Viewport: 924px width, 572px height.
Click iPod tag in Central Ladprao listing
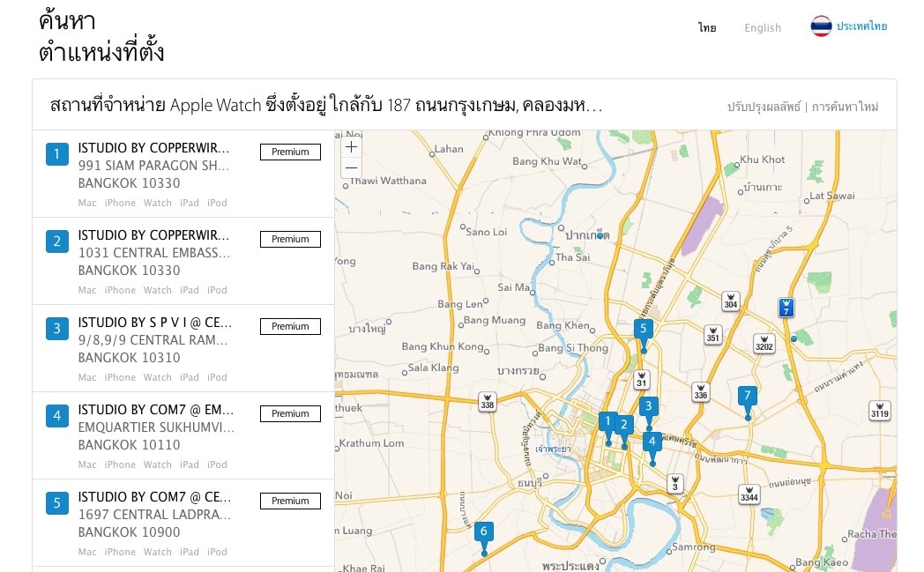click(x=217, y=552)
